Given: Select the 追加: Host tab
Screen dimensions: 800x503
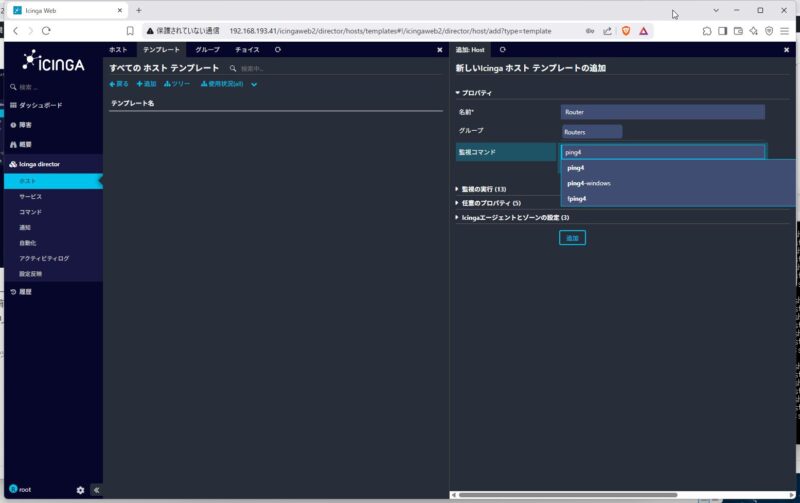Looking at the screenshot, I should [x=470, y=49].
